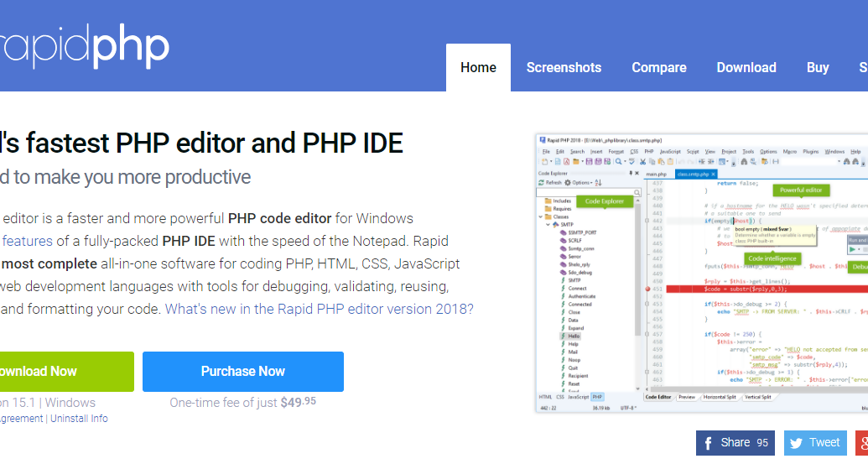Click the green Download Now button
The image size is (868, 464).
[x=67, y=372]
